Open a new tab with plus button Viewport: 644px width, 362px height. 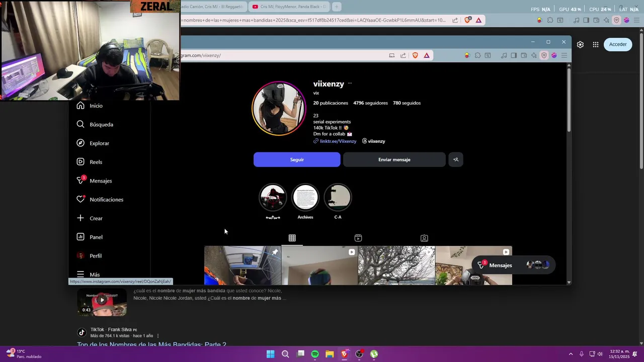(x=337, y=7)
